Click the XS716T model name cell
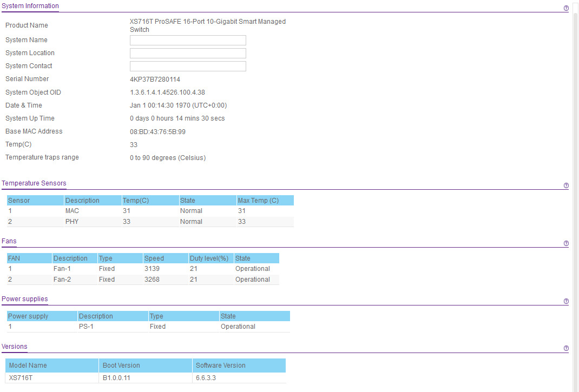 [52, 378]
